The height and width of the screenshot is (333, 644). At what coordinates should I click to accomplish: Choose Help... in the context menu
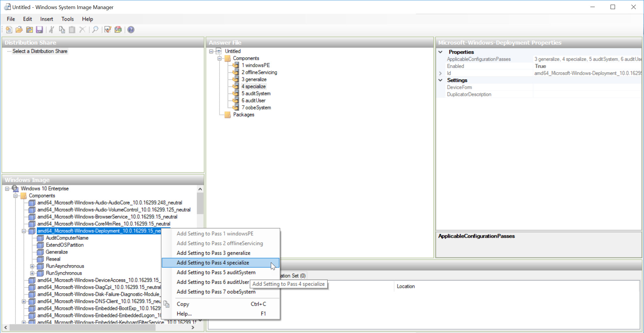(220, 314)
